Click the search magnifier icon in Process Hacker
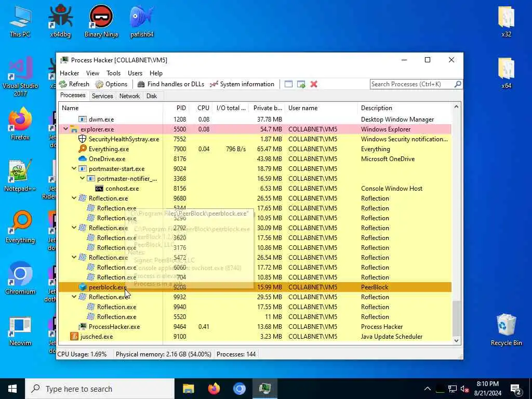 pos(458,84)
